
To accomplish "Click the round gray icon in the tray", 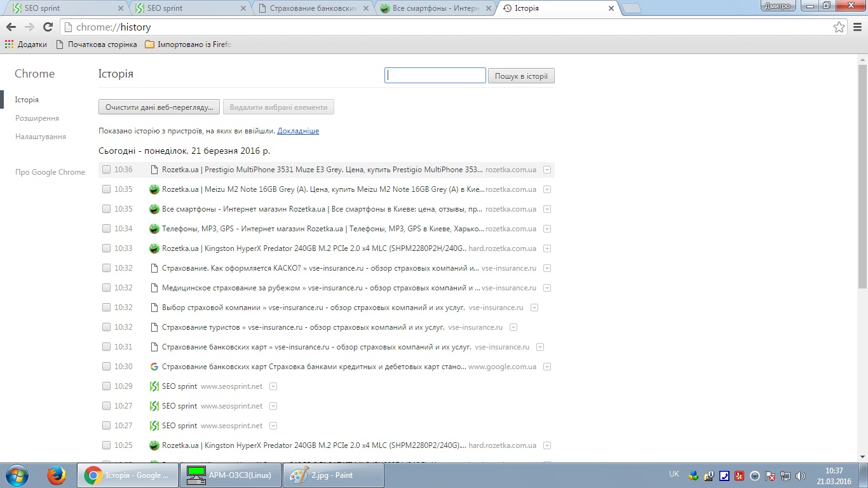I will 755,475.
